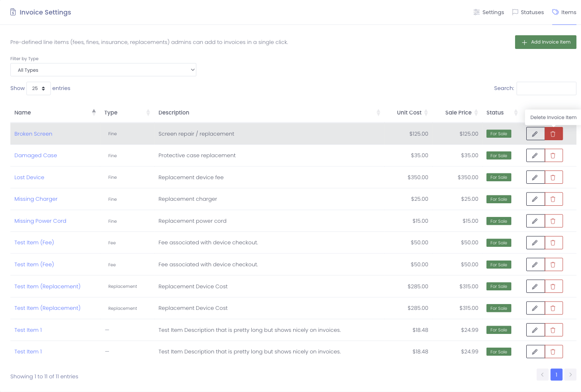This screenshot has height=392, width=581.
Task: Click the Invoice Settings page icon
Action: 13,12
